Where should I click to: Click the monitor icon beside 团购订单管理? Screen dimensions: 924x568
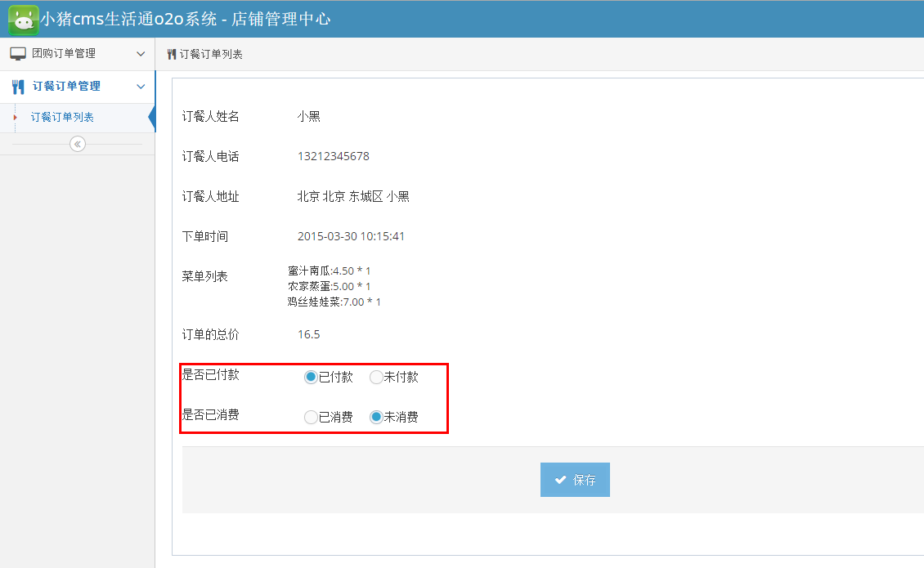tap(17, 53)
